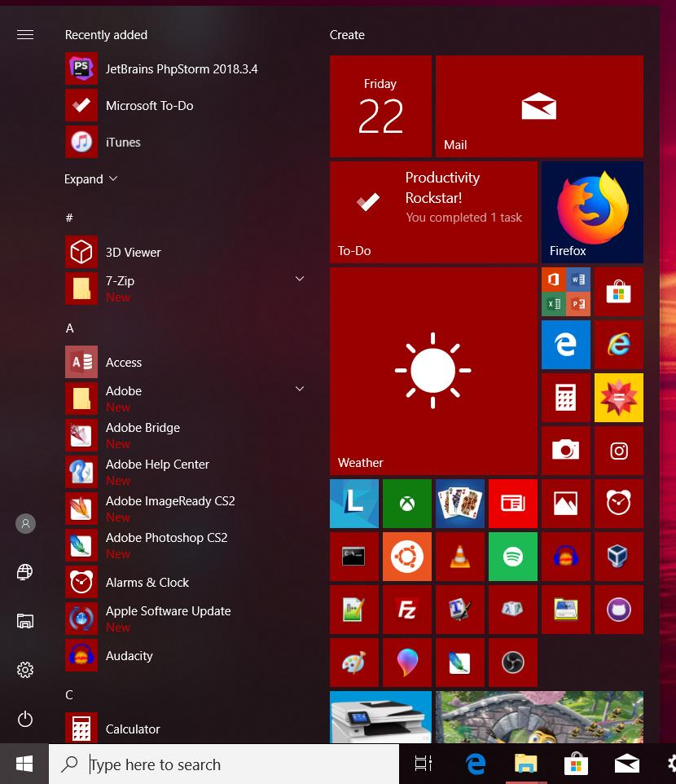The height and width of the screenshot is (784, 676).
Task: Launch the Audacity headphones tile
Action: tap(565, 557)
